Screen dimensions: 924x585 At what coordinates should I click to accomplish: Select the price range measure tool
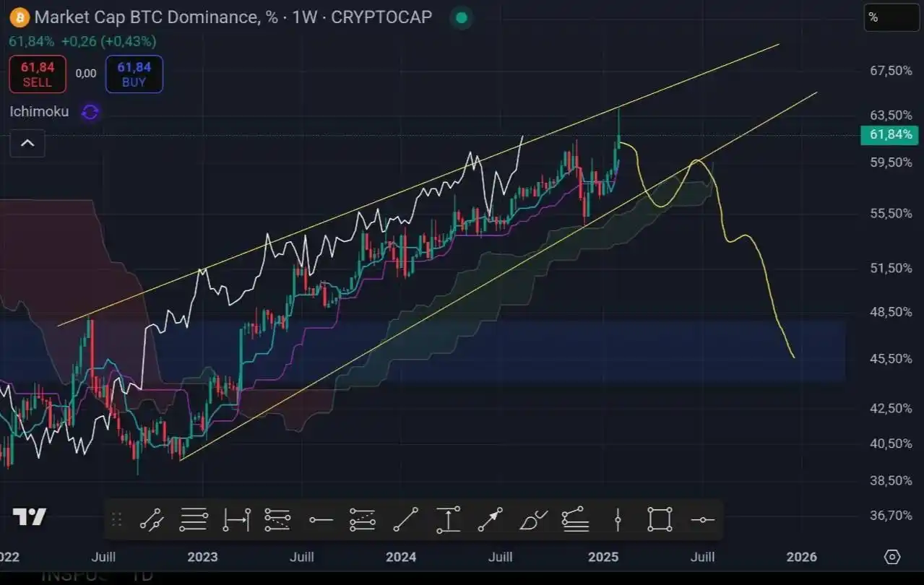(448, 519)
